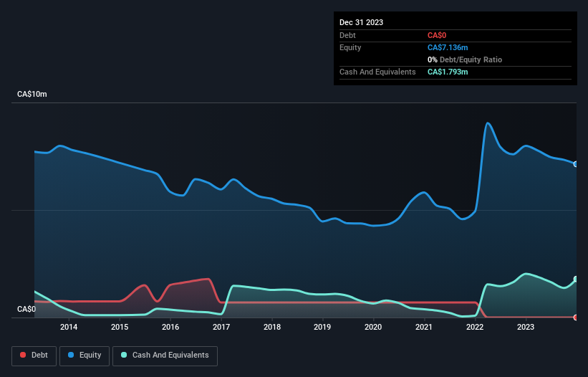Click the Cash line peak at 2023
This screenshot has width=588, height=377.
tap(526, 274)
